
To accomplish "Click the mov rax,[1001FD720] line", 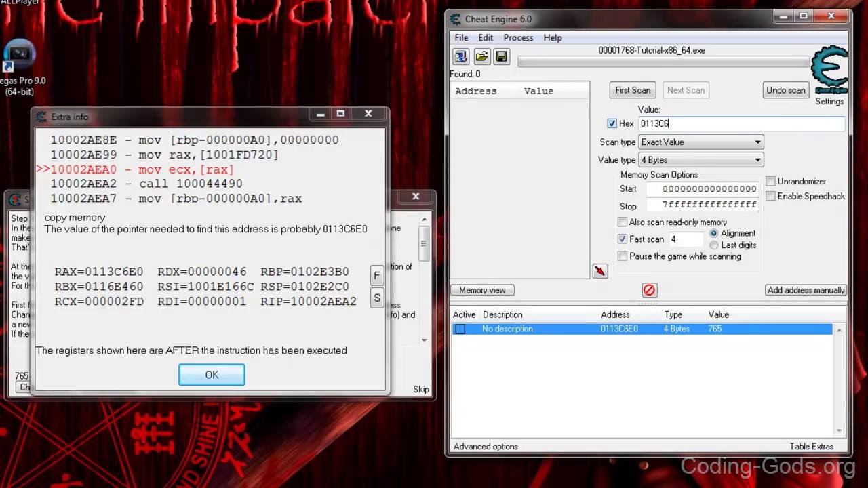I will point(165,155).
